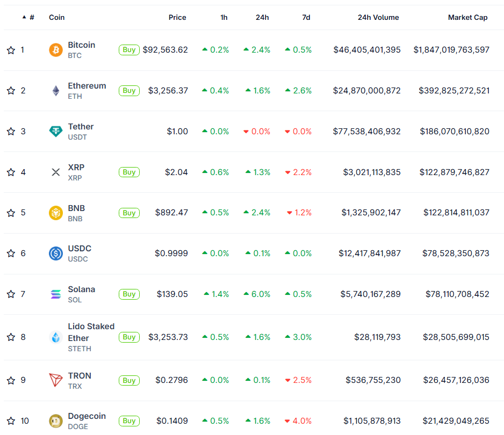
Task: Sort the list by 24h Volume header
Action: pos(378,17)
